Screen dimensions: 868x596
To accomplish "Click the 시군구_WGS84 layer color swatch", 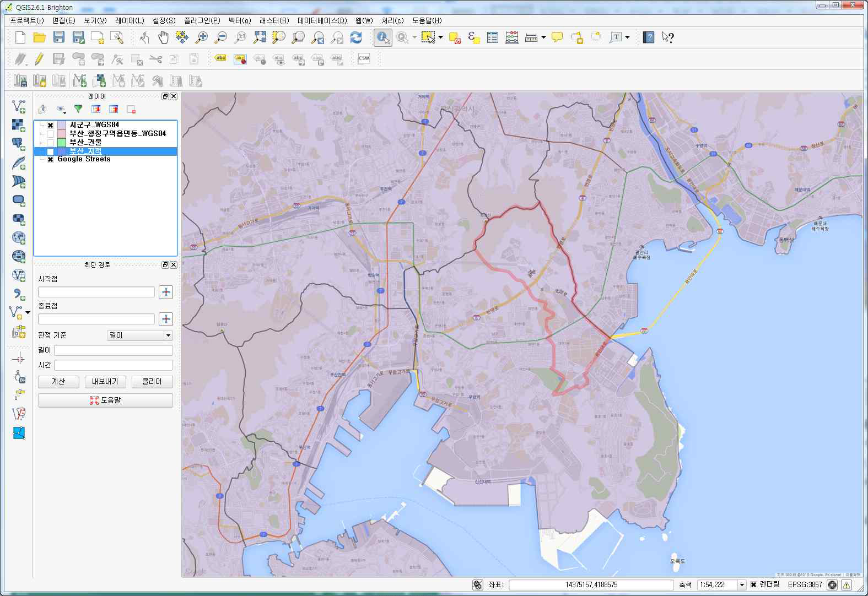I will click(x=62, y=125).
